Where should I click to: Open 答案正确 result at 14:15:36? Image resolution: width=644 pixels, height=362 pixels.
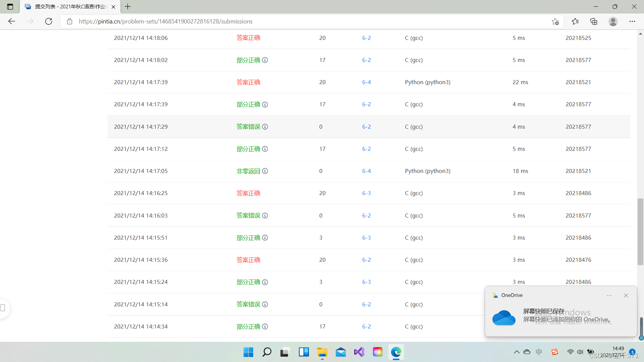pyautogui.click(x=248, y=260)
